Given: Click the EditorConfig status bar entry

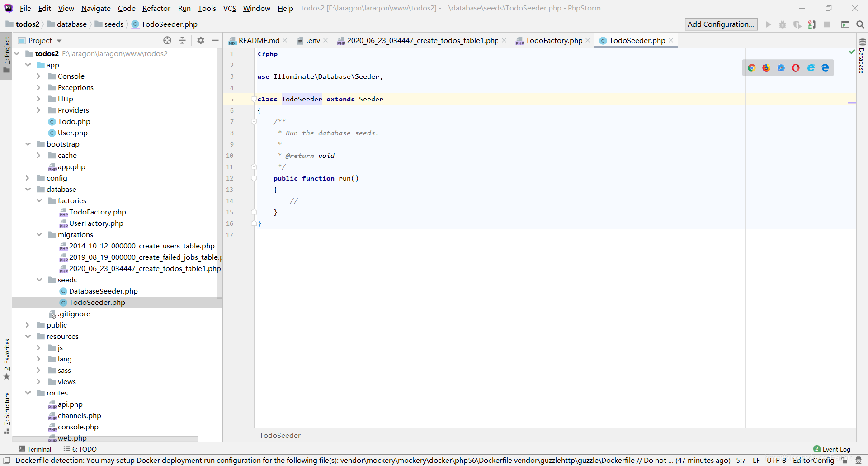Looking at the screenshot, I should tap(813, 461).
